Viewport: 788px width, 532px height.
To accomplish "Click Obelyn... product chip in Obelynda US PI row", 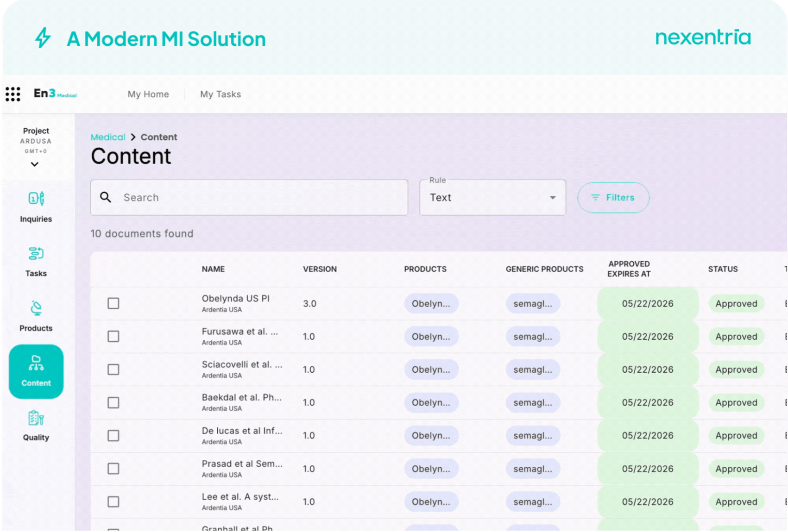I will [x=431, y=303].
